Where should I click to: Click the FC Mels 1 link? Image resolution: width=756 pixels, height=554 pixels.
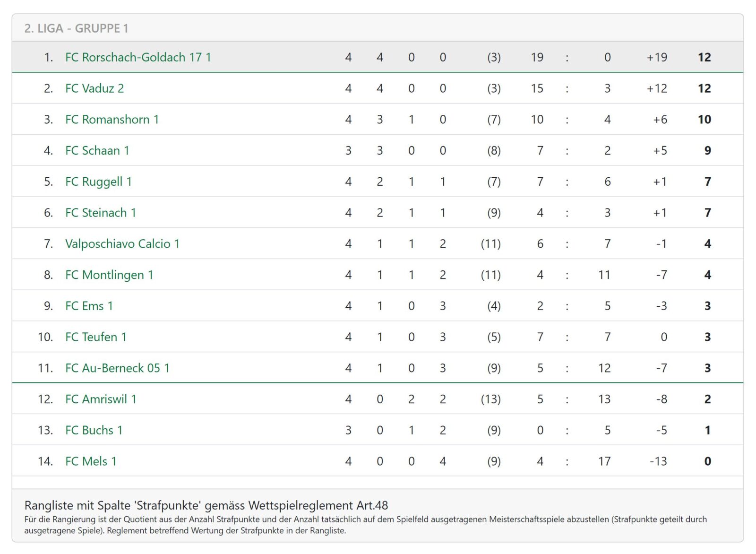[91, 462]
